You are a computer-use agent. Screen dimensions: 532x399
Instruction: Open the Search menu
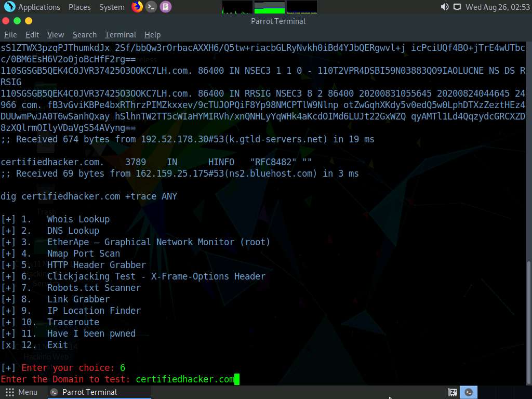pos(85,35)
